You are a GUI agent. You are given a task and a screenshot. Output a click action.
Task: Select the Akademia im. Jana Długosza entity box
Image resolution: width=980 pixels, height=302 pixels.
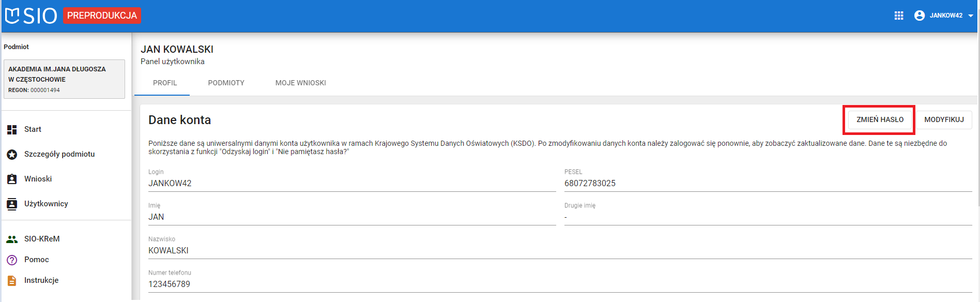64,79
